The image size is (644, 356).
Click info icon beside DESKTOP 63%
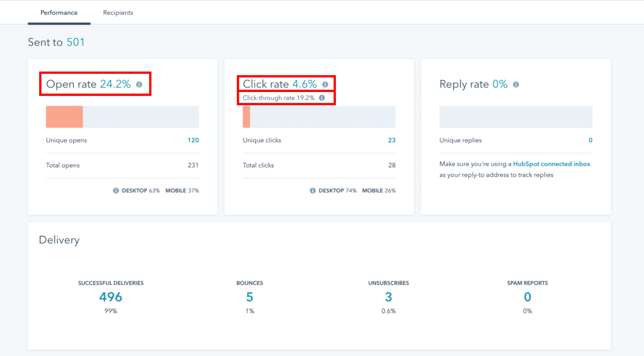point(116,191)
